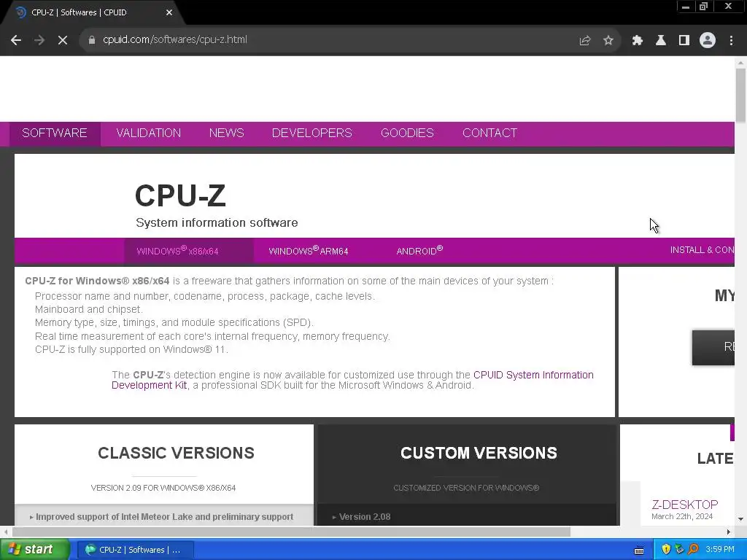Click 'VERSION 2.09 FOR WINDOWS® X86/X64' text
Image resolution: width=747 pixels, height=560 pixels.
(x=163, y=488)
